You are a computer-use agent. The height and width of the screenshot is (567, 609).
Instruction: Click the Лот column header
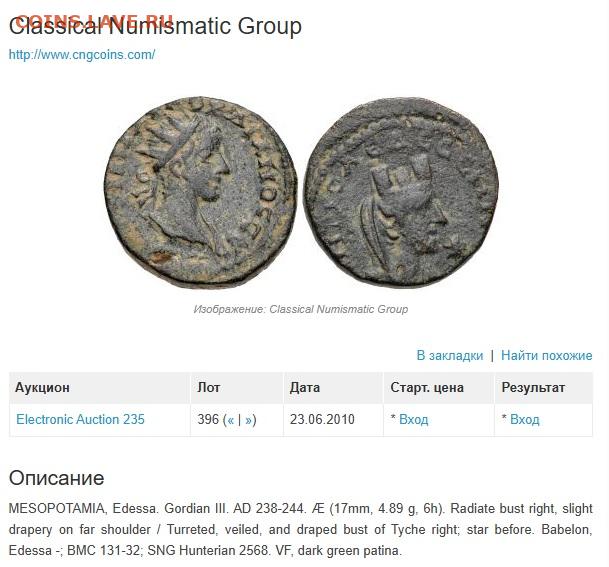pos(209,387)
